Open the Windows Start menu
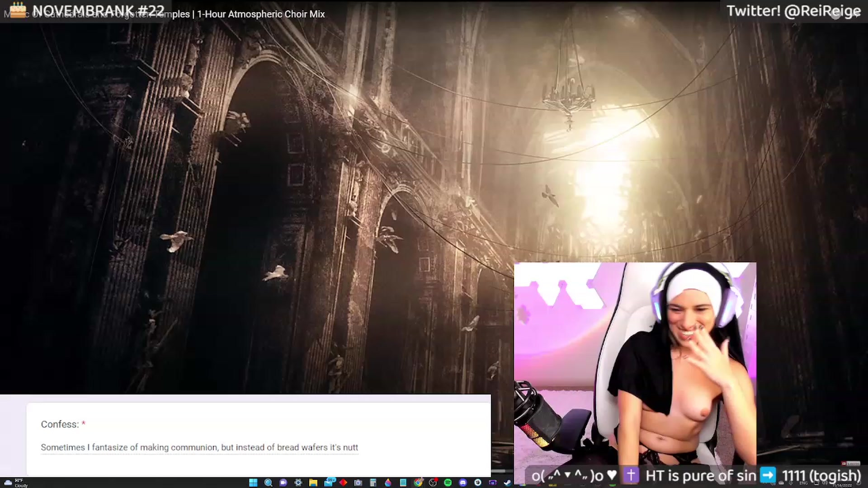The height and width of the screenshot is (488, 868). (253, 483)
